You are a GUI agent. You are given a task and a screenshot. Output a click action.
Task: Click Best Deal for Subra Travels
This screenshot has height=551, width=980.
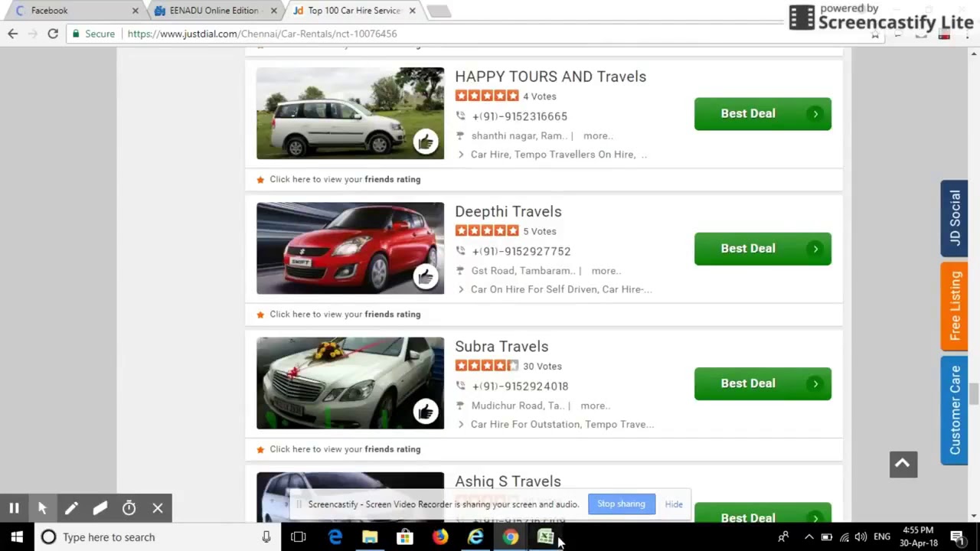pos(763,383)
